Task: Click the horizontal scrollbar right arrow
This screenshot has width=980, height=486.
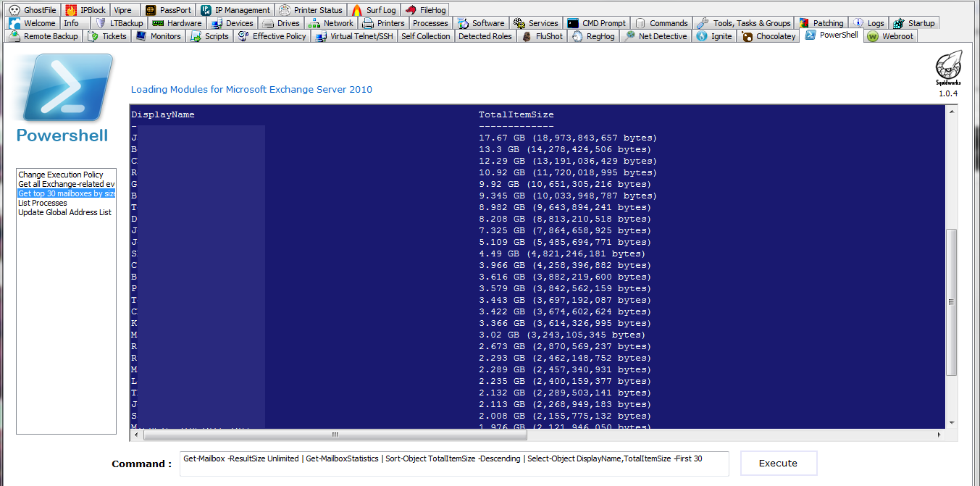Action: click(x=939, y=435)
